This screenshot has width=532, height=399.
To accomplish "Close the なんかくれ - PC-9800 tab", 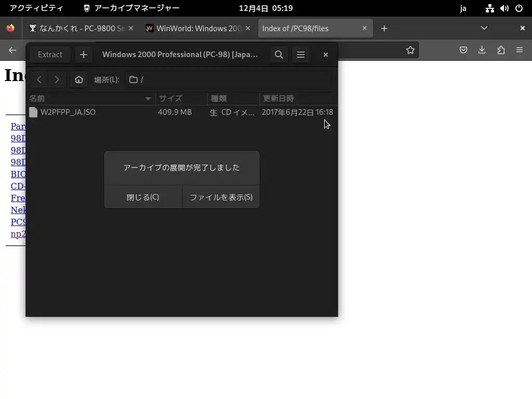I will [x=131, y=28].
